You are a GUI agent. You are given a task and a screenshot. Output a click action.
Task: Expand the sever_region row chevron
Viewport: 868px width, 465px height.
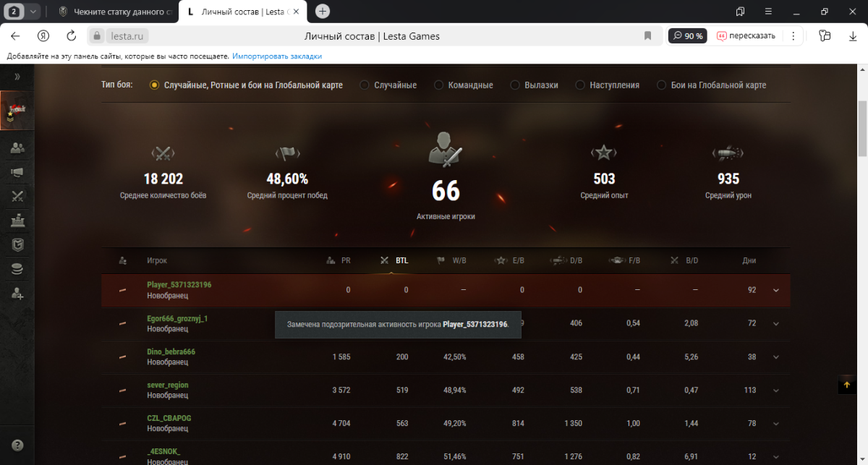pos(776,391)
